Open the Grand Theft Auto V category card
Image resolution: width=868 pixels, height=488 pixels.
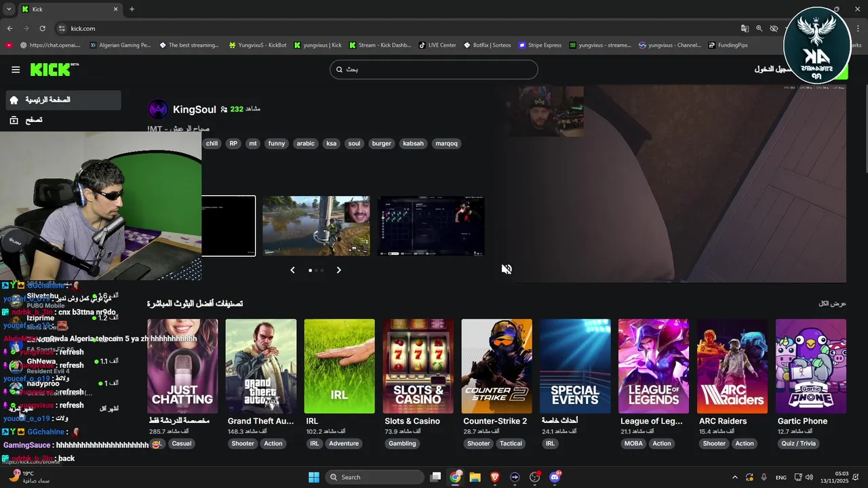(261, 366)
